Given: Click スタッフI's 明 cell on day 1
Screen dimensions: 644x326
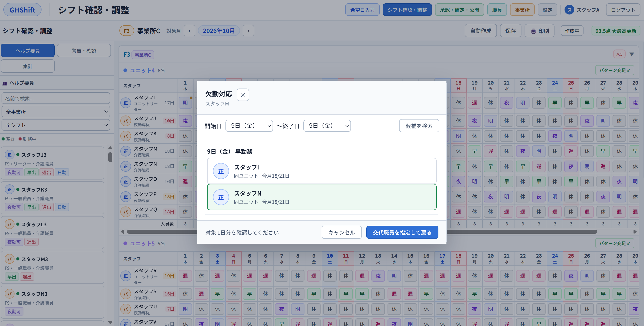Looking at the screenshot, I should [185, 103].
